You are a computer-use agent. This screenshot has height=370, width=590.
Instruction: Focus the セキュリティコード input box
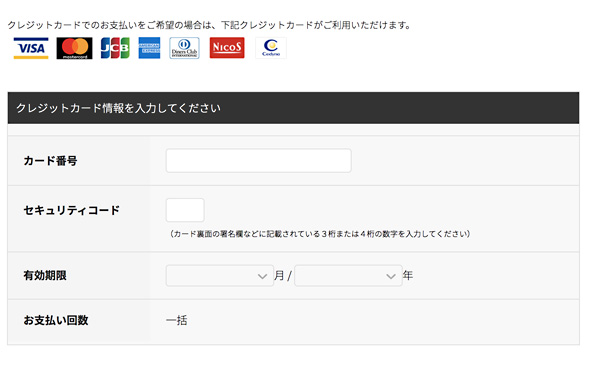pos(185,210)
